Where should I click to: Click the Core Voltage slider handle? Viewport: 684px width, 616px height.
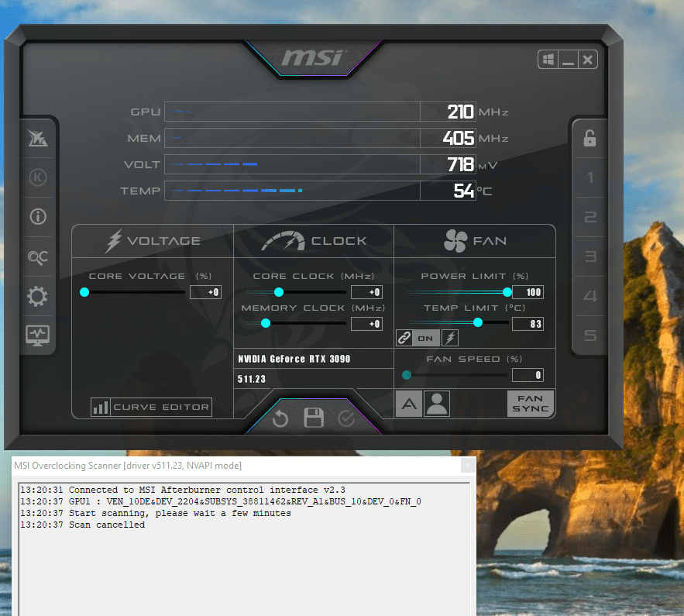coord(84,292)
